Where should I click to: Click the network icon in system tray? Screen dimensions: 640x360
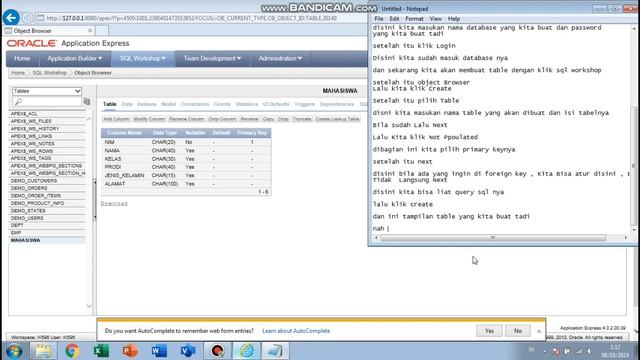coord(578,351)
